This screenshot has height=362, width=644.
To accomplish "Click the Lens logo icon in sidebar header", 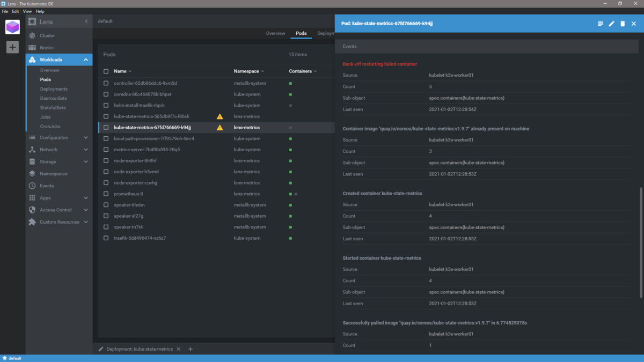I will pyautogui.click(x=32, y=21).
